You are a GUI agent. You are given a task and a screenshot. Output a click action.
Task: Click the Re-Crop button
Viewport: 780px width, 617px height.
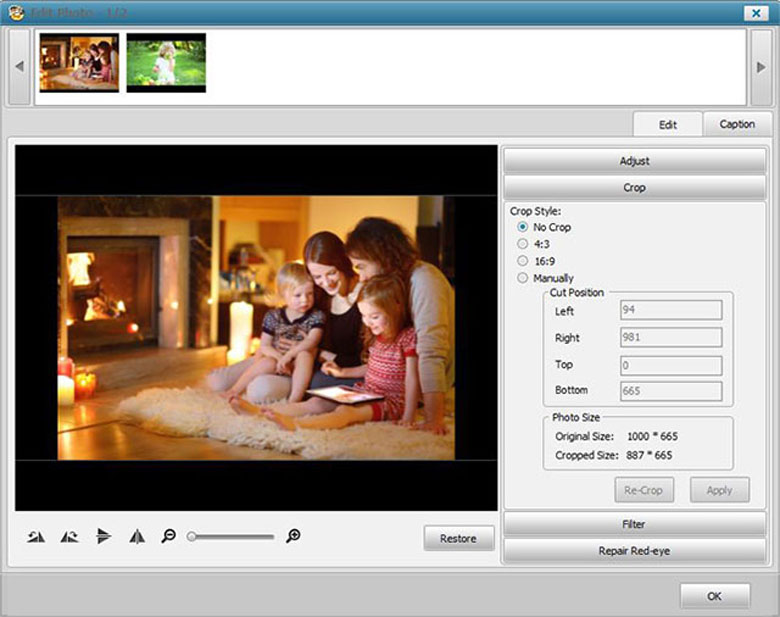tap(644, 490)
